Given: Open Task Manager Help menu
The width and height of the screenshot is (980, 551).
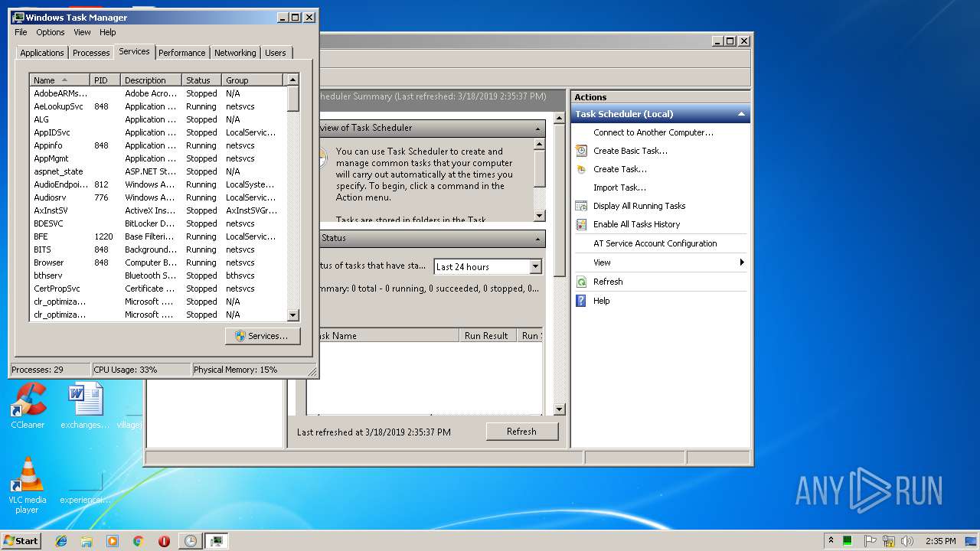Looking at the screenshot, I should (x=108, y=32).
